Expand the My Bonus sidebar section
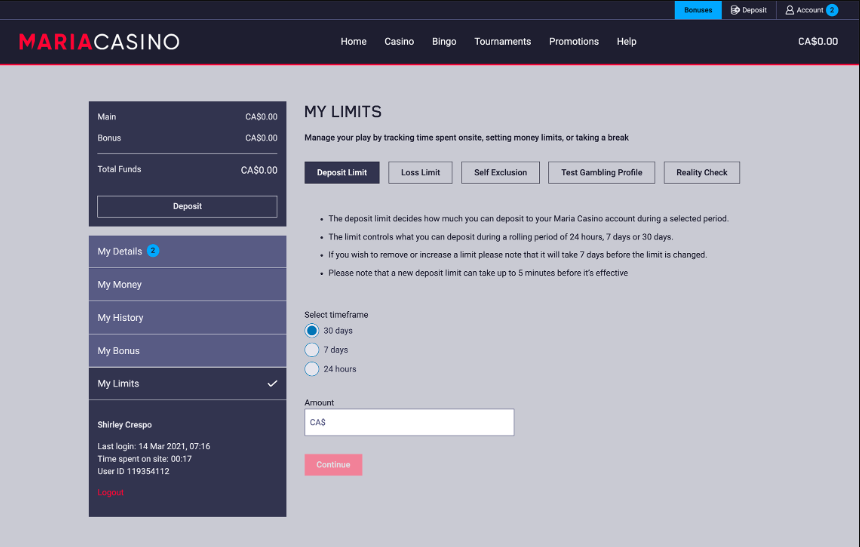This screenshot has width=860, height=547. pos(187,351)
